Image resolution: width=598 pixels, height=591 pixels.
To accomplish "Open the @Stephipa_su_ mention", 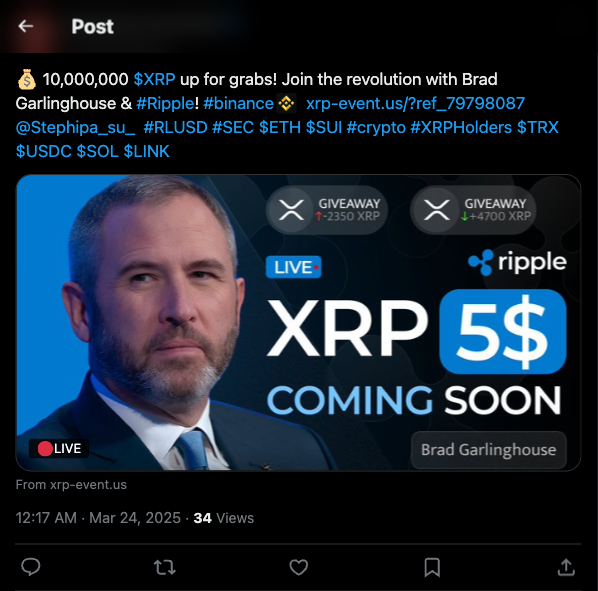I will 76,127.
